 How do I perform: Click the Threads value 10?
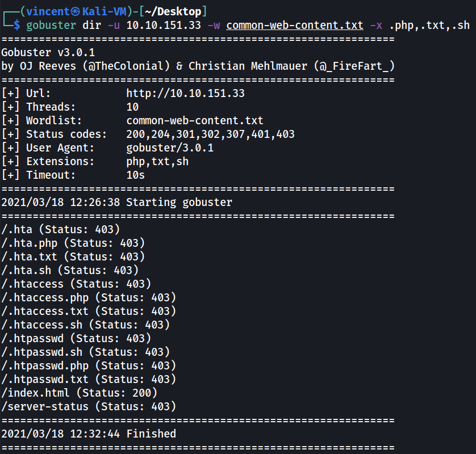pyautogui.click(x=132, y=107)
